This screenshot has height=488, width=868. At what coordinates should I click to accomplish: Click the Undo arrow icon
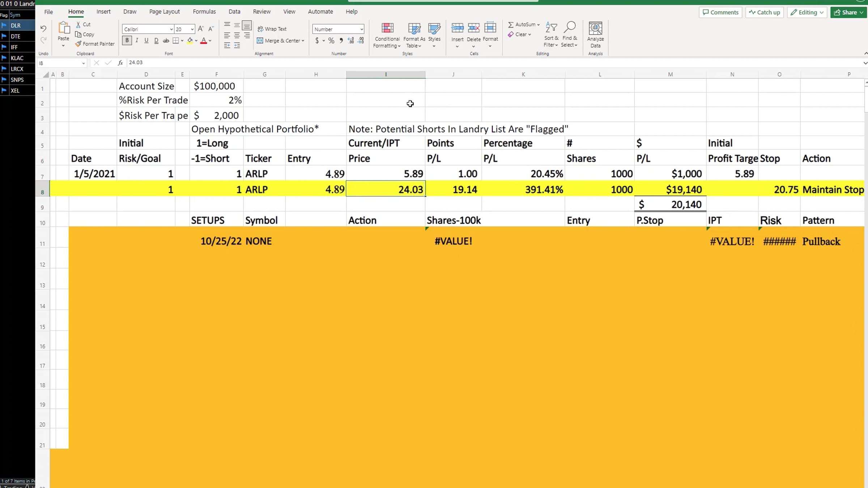click(43, 29)
